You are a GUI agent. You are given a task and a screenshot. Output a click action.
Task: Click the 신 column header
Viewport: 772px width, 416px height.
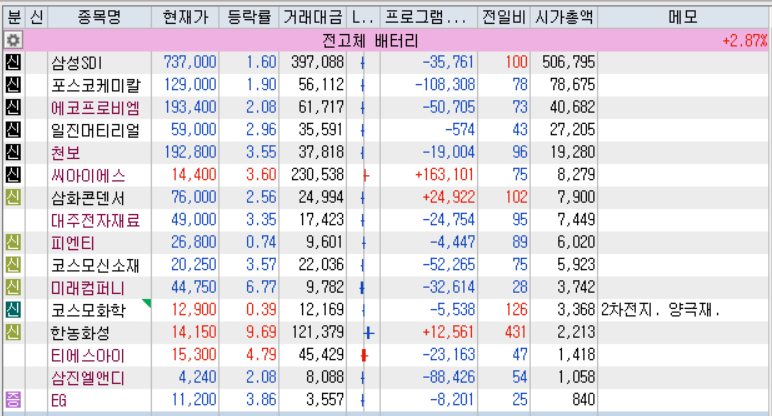click(36, 18)
